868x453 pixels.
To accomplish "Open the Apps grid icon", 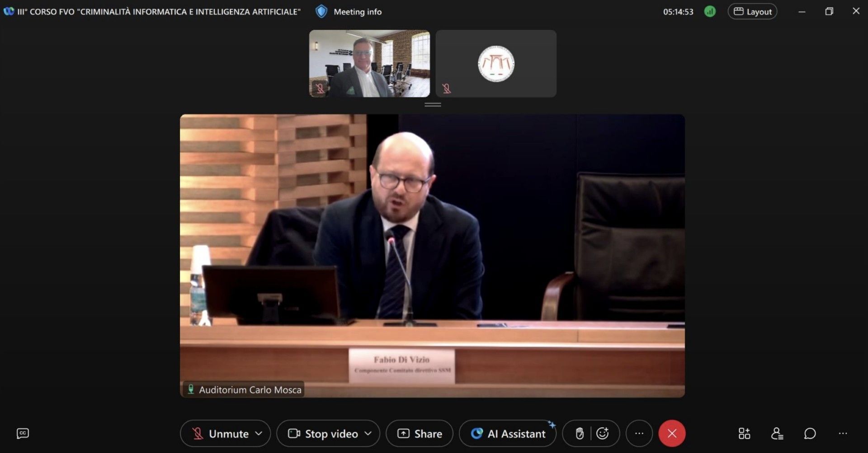I will (744, 434).
